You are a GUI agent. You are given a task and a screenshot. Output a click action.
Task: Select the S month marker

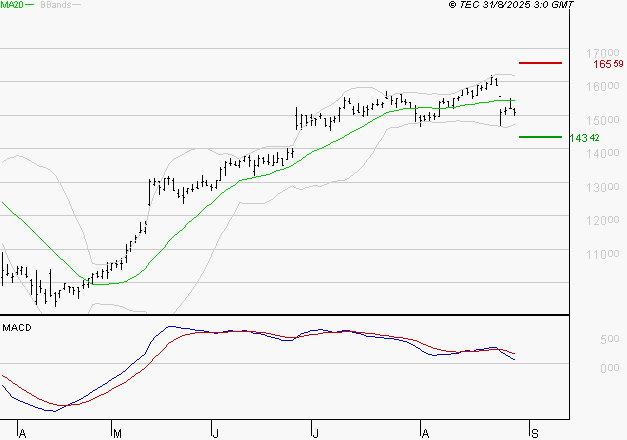[x=535, y=433]
